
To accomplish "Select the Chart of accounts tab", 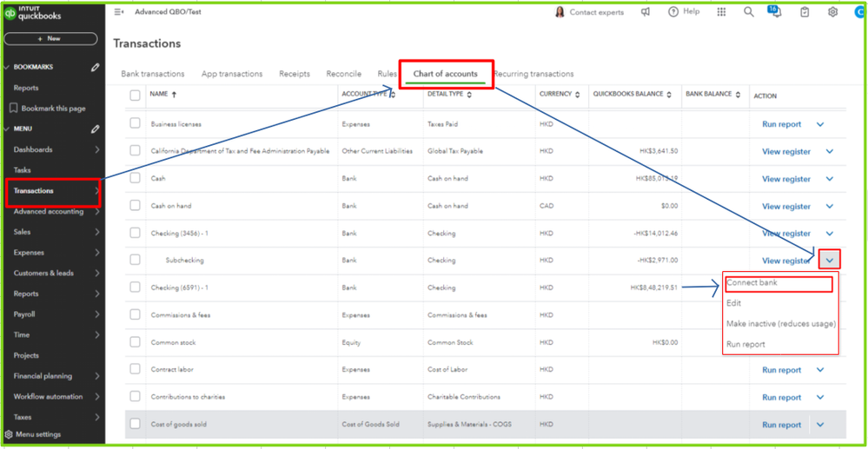I will click(x=446, y=74).
